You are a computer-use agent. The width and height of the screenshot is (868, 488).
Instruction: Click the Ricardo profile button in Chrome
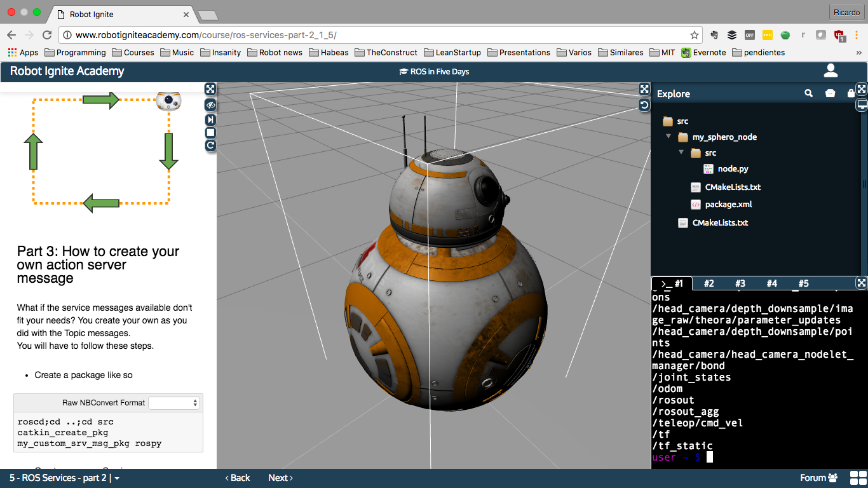847,13
